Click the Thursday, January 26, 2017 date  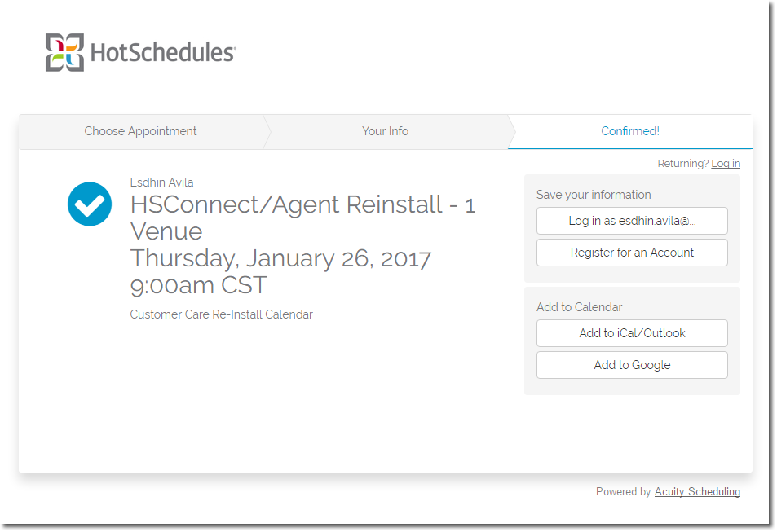pyautogui.click(x=280, y=259)
